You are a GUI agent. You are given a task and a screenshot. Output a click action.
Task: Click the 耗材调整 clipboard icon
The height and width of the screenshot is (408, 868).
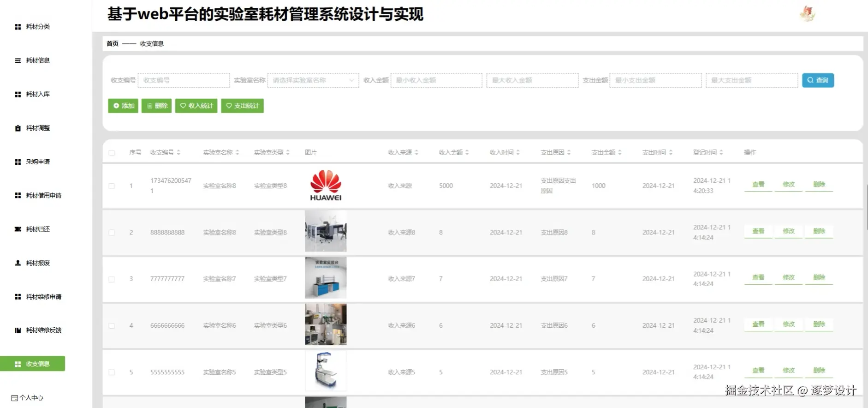coord(18,128)
